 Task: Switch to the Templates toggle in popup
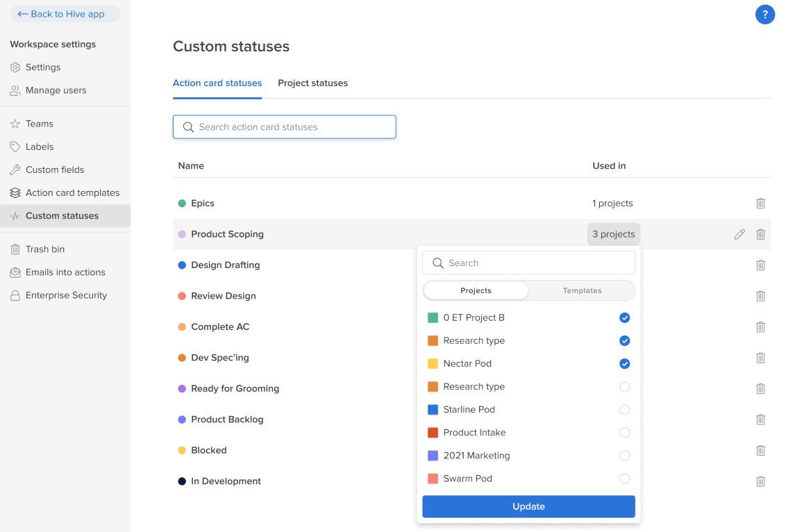click(582, 290)
